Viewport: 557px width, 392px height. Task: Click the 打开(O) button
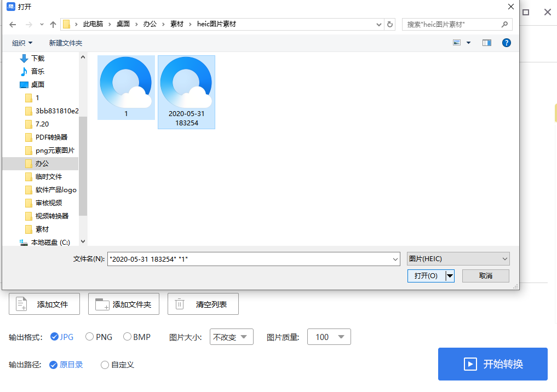point(426,275)
